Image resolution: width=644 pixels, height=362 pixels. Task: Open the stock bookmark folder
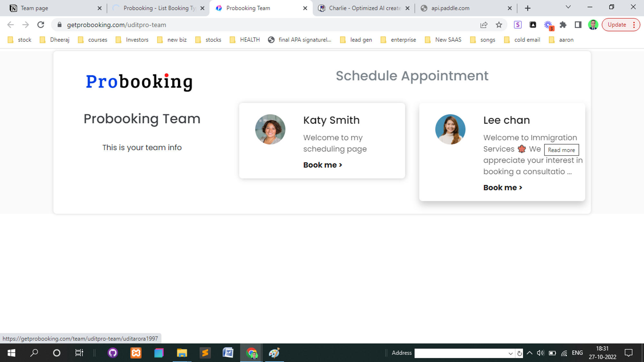20,40
